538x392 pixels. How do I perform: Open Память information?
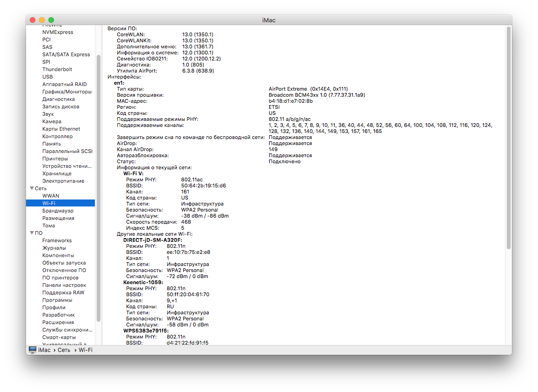(52, 144)
